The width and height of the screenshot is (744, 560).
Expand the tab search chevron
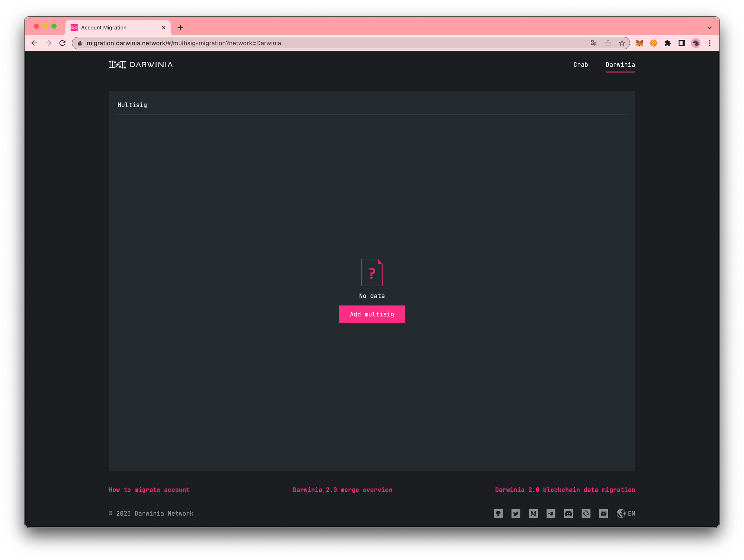coord(709,28)
